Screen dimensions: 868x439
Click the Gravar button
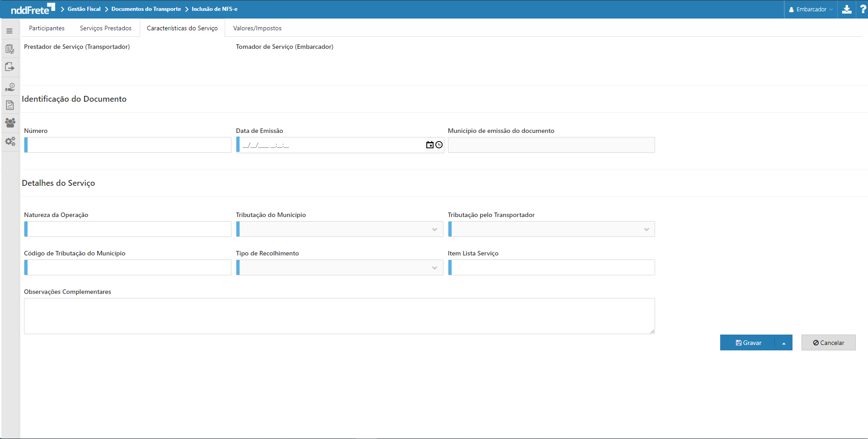click(x=748, y=343)
